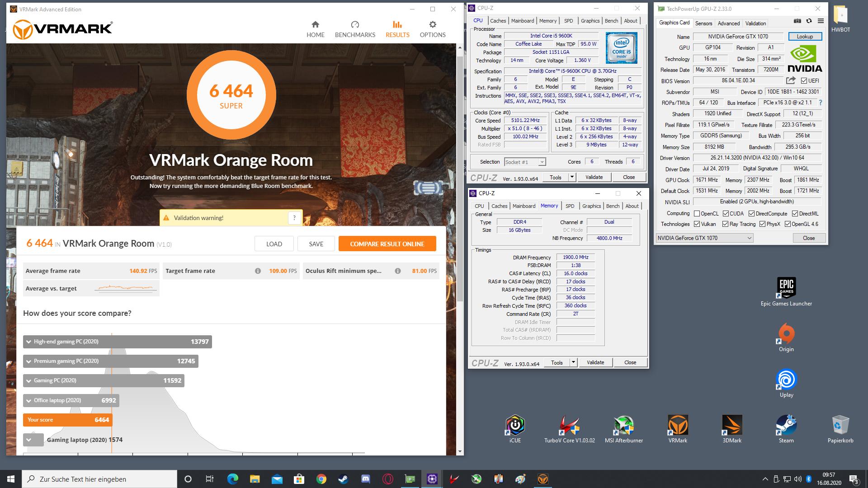This screenshot has width=868, height=488.
Task: Open Steam desktop shortcut
Action: pyautogui.click(x=786, y=429)
